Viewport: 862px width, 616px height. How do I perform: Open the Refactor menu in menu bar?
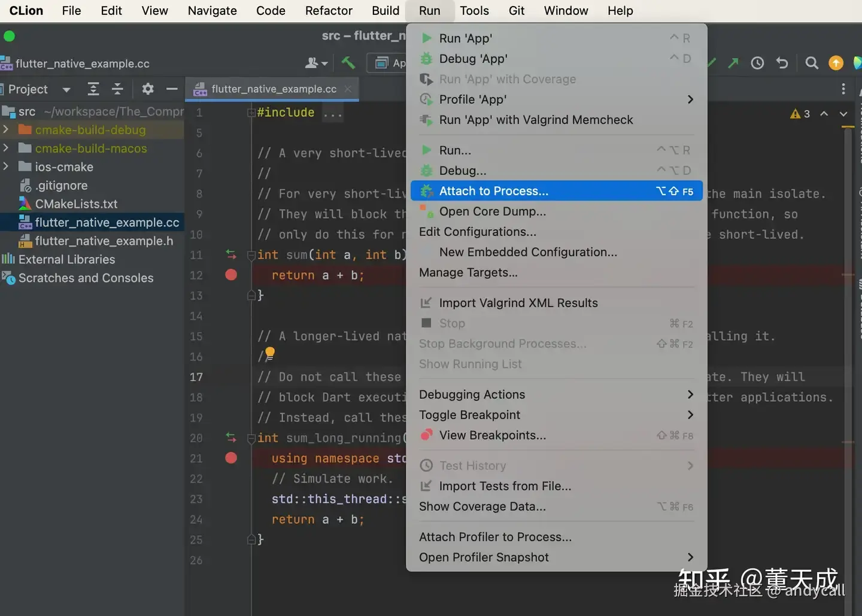click(329, 11)
